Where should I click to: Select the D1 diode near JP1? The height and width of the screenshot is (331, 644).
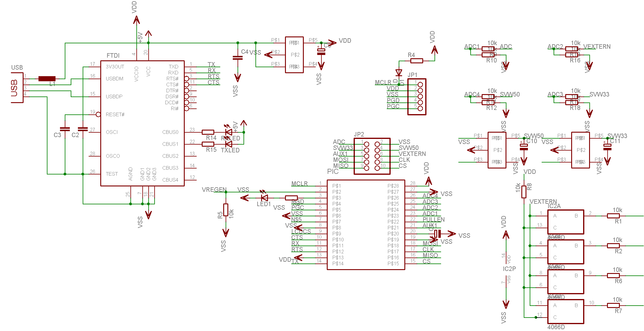(x=399, y=73)
